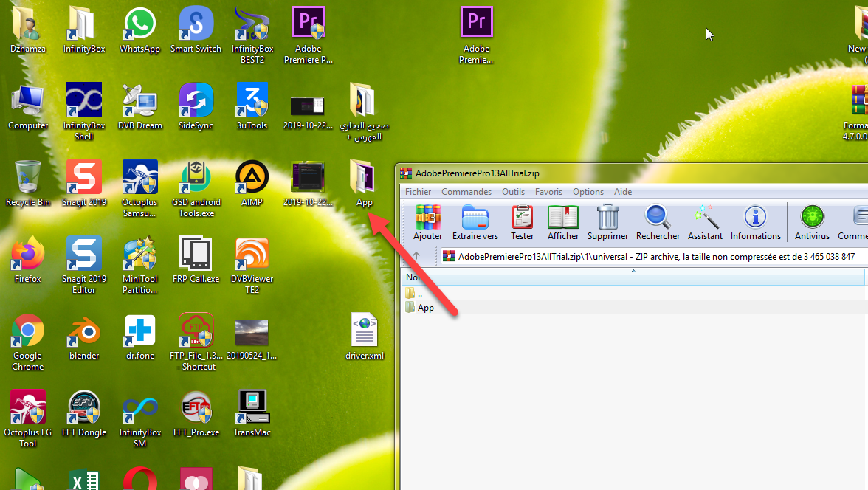Select the Recycle Bin icon
The image size is (868, 490).
tap(28, 183)
